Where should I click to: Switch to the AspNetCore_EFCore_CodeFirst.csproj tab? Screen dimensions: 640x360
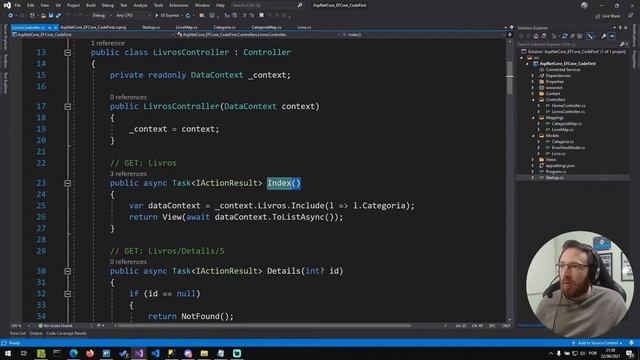(93, 27)
